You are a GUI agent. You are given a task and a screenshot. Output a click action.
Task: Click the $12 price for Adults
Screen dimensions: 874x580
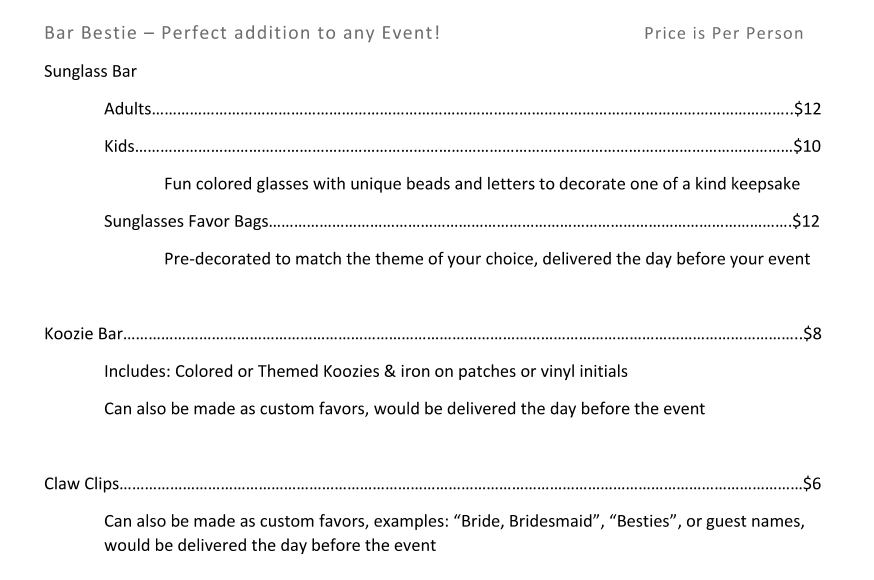[x=806, y=109]
